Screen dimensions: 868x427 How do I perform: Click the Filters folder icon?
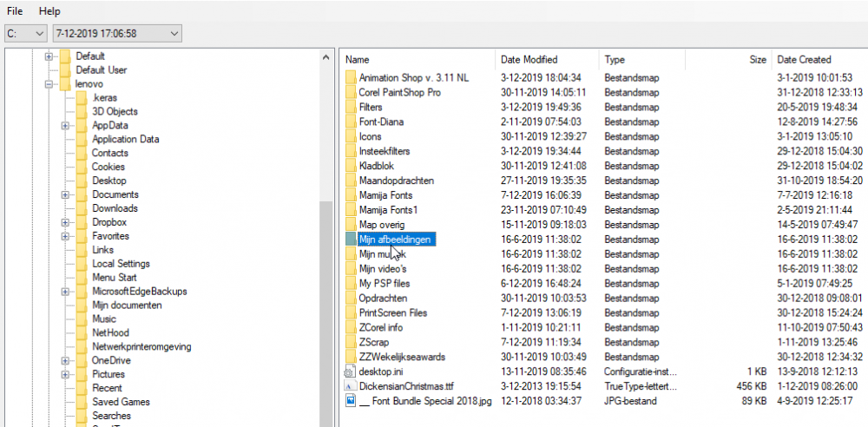click(x=351, y=107)
